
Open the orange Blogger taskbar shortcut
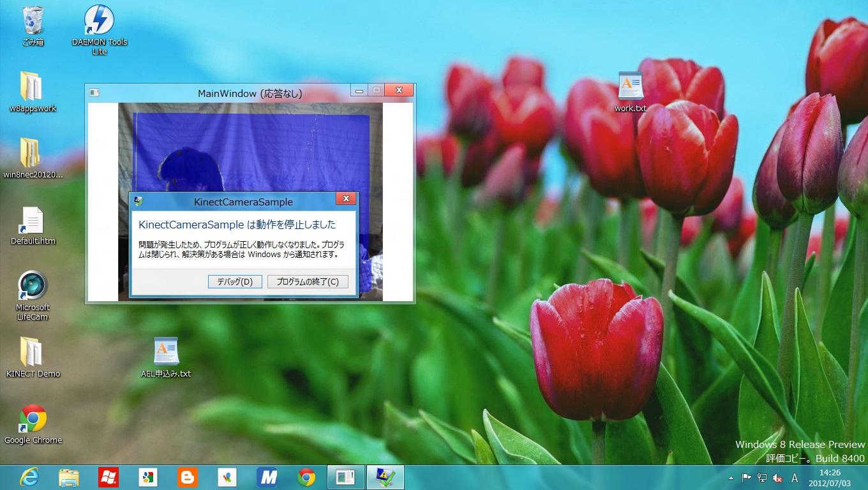click(x=187, y=477)
